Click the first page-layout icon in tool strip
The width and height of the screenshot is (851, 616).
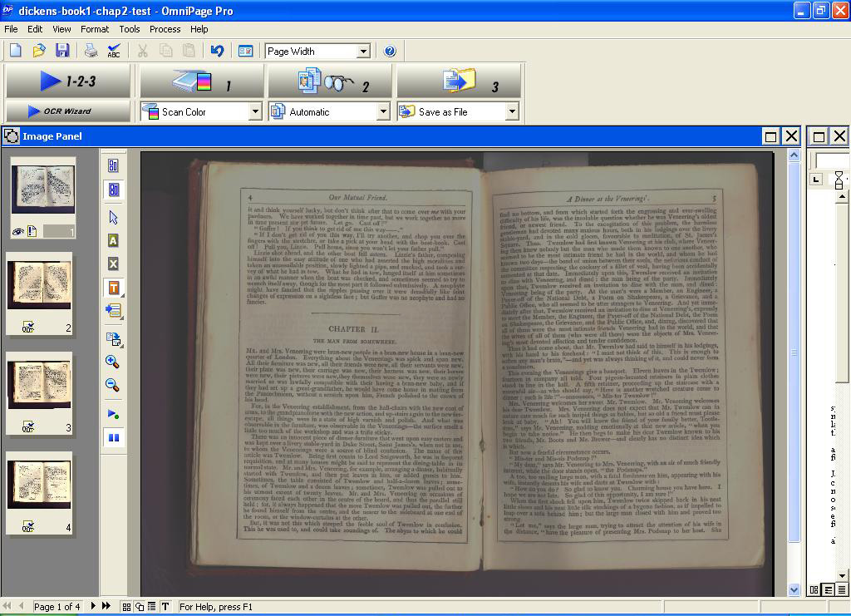point(113,165)
